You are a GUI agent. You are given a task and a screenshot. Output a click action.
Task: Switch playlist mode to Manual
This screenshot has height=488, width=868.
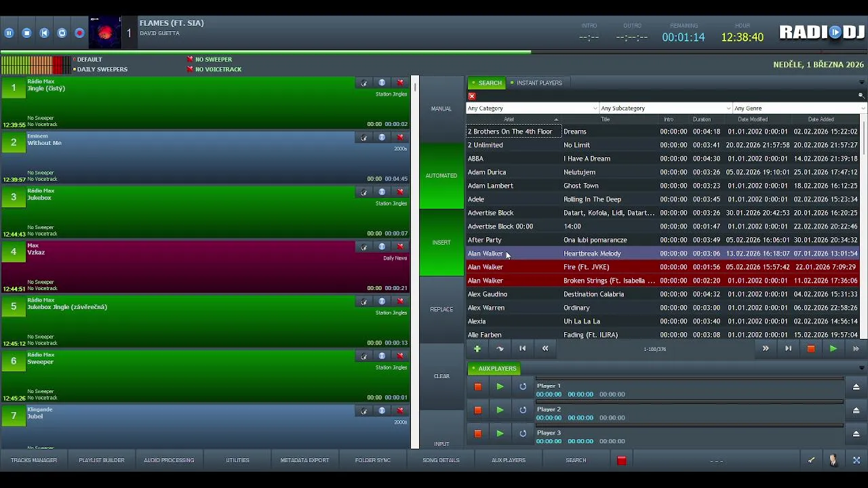point(441,108)
